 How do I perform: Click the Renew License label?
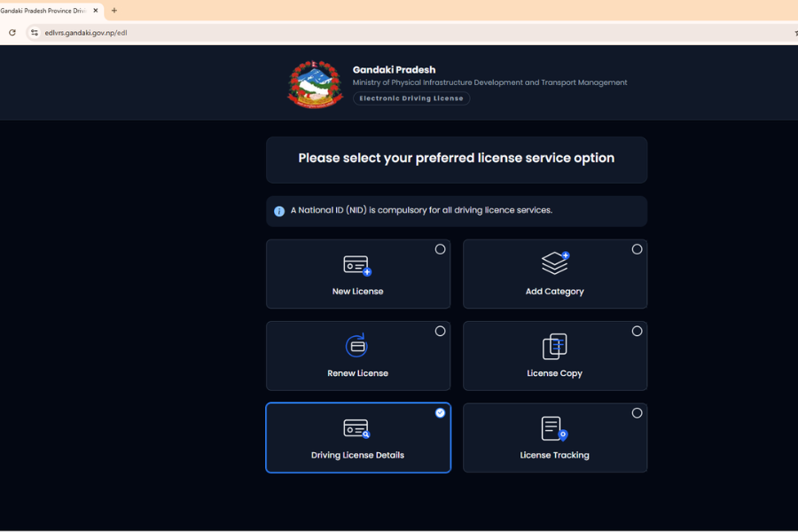(x=358, y=373)
